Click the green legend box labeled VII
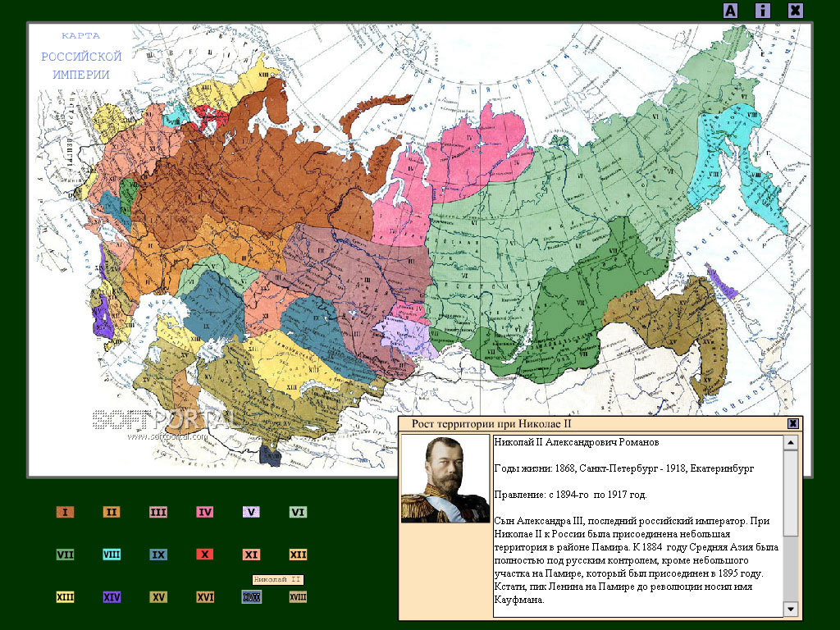Image resolution: width=840 pixels, height=630 pixels. click(x=65, y=555)
